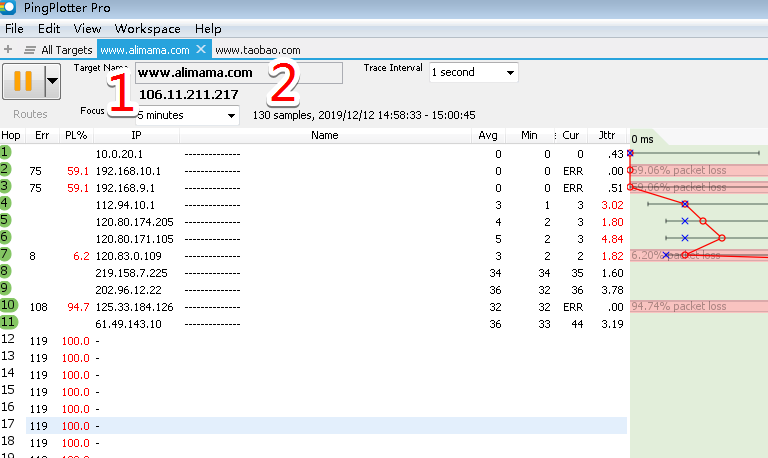
Task: Sort by the Jttr column header
Action: click(607, 136)
